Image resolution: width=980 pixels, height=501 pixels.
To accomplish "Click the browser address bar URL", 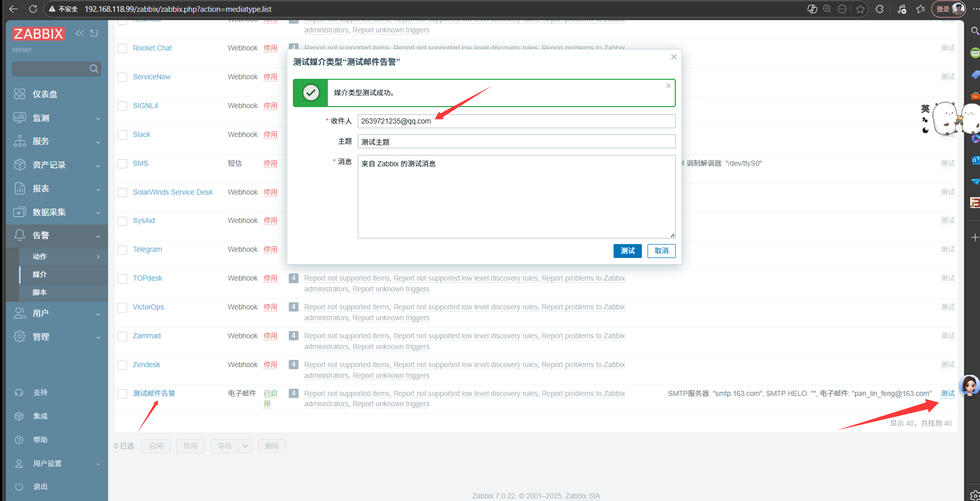I will click(x=178, y=9).
